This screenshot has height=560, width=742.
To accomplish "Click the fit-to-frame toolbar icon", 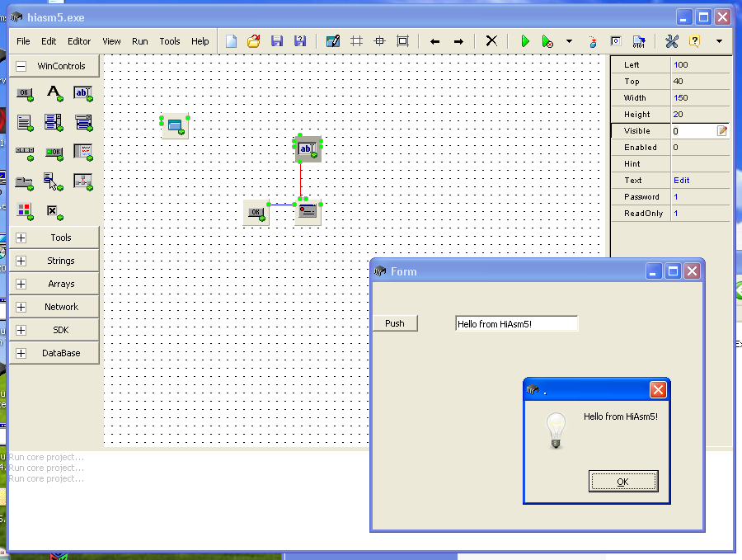I will pyautogui.click(x=402, y=41).
